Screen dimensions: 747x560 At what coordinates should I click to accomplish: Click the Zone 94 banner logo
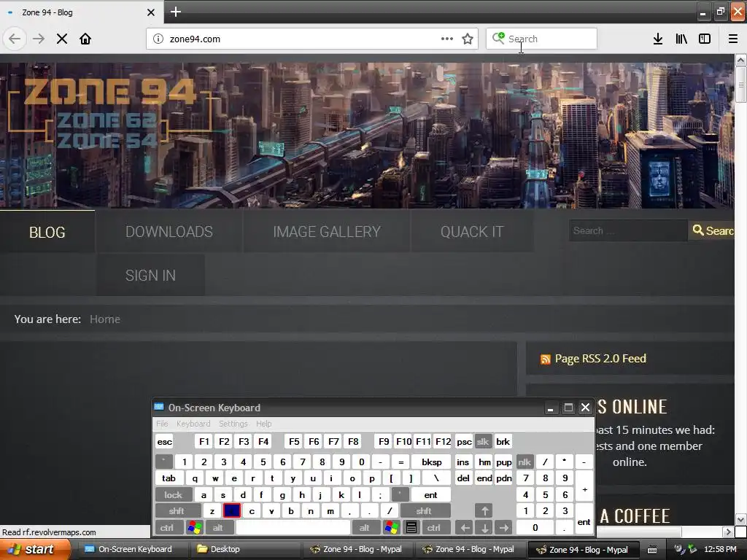pos(109,112)
